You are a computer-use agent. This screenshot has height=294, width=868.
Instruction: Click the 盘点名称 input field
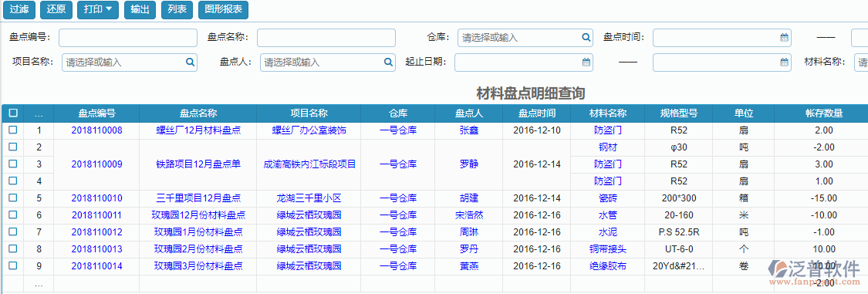pyautogui.click(x=326, y=38)
